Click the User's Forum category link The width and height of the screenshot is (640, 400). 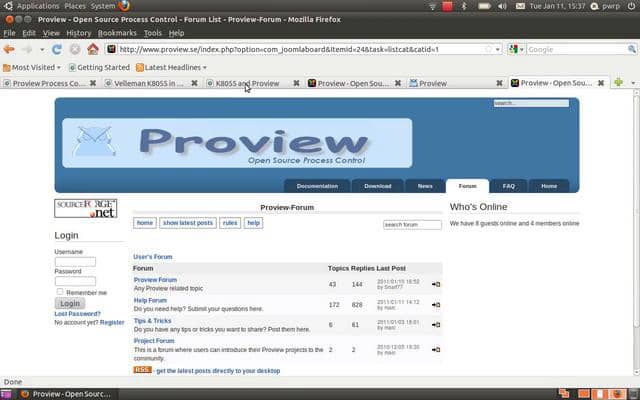153,257
